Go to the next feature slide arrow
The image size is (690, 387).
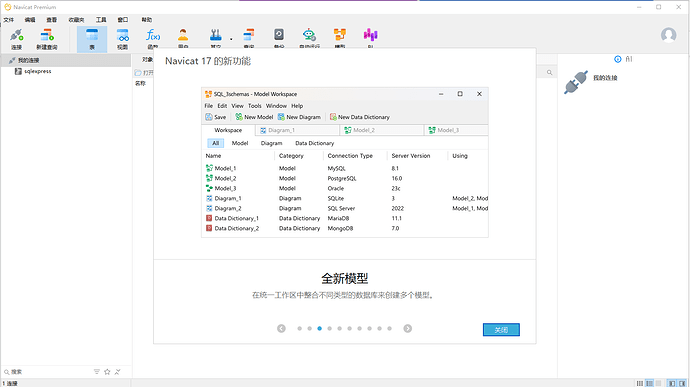point(407,328)
